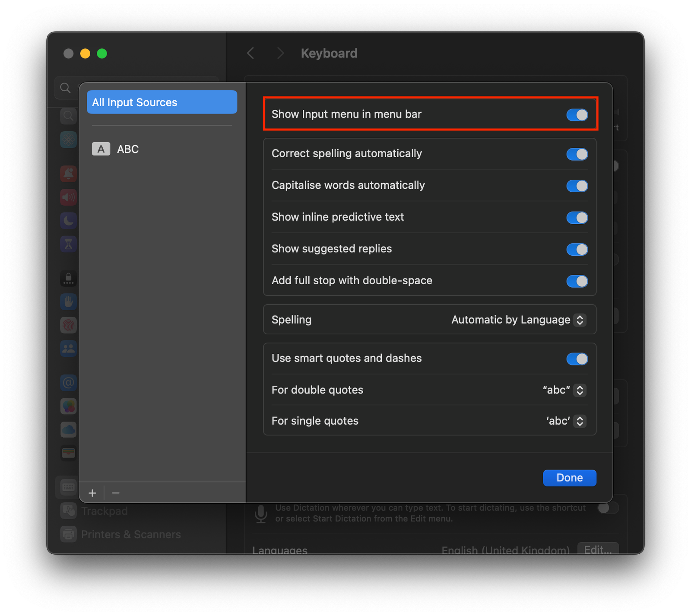
Task: Go back with the left chevron
Action: pos(250,53)
